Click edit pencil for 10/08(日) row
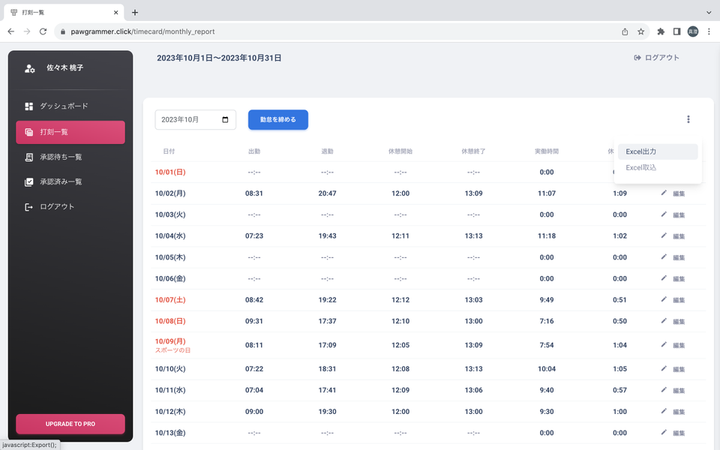 [x=664, y=321]
